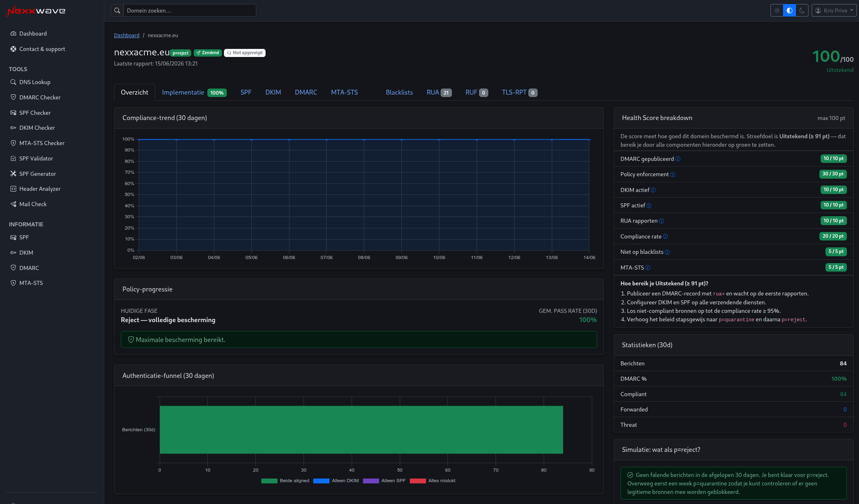The height and width of the screenshot is (504, 859).
Task: Open the DMARC Checker tool
Action: [40, 97]
